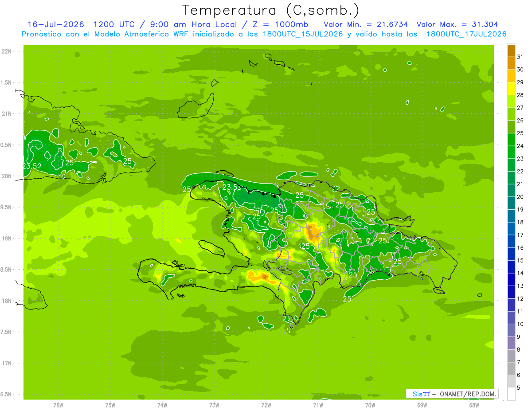Image resolution: width=532 pixels, height=411 pixels.
Task: Click the 23.5 contour label over northern Haiti
Action: coord(230,187)
